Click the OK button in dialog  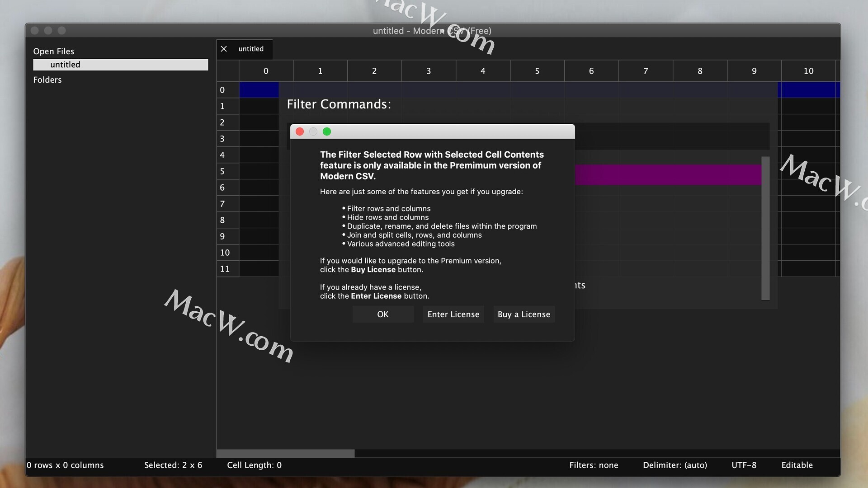383,314
